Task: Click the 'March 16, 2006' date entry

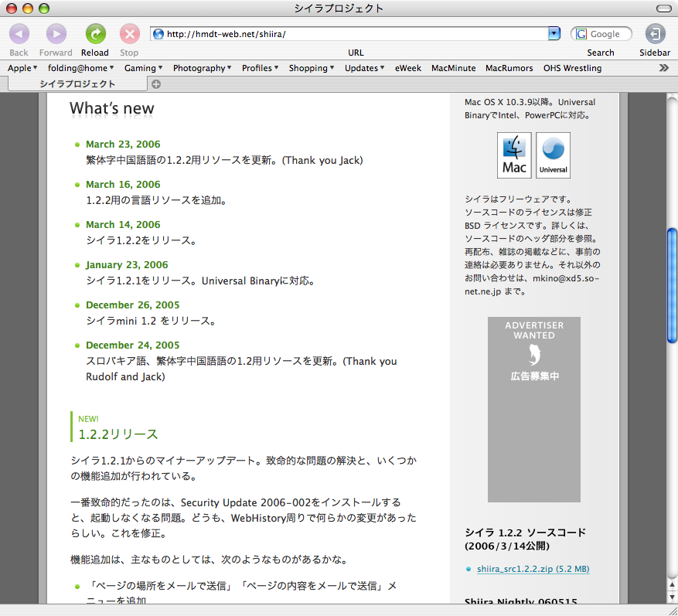Action: 123,184
